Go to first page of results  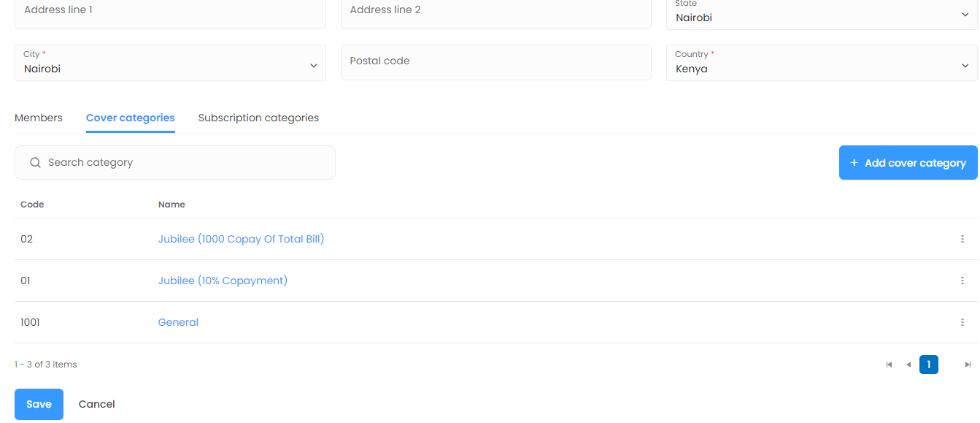coord(889,365)
